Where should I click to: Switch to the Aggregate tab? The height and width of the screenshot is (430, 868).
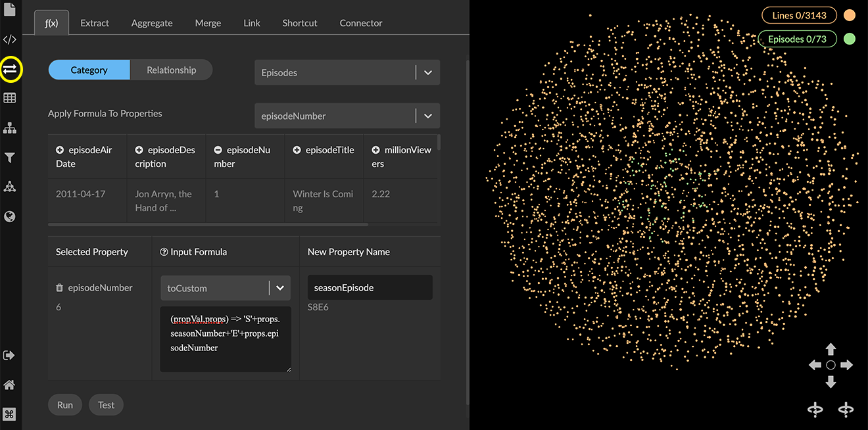click(x=152, y=23)
